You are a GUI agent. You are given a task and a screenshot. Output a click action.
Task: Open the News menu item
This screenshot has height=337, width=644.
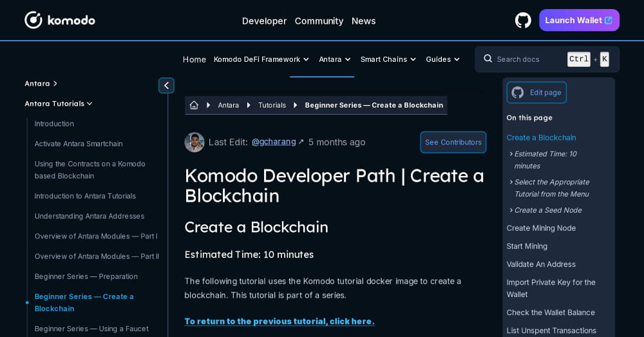point(363,21)
